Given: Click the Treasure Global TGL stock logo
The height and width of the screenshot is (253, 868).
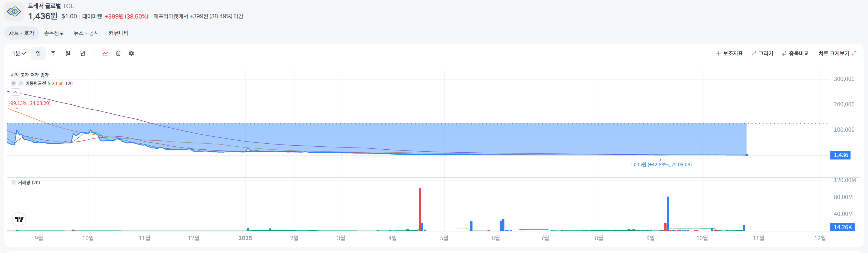Looking at the screenshot, I should [14, 11].
